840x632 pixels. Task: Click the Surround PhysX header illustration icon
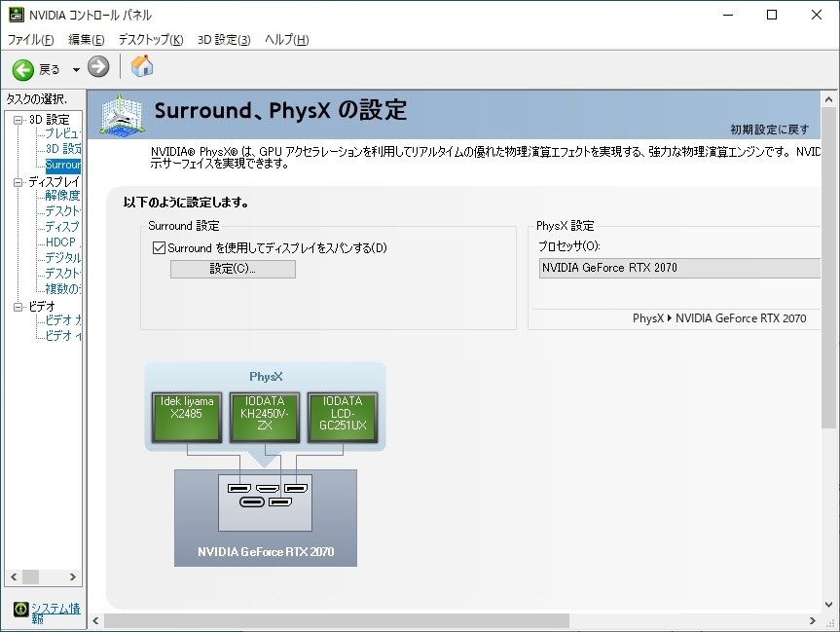point(122,115)
